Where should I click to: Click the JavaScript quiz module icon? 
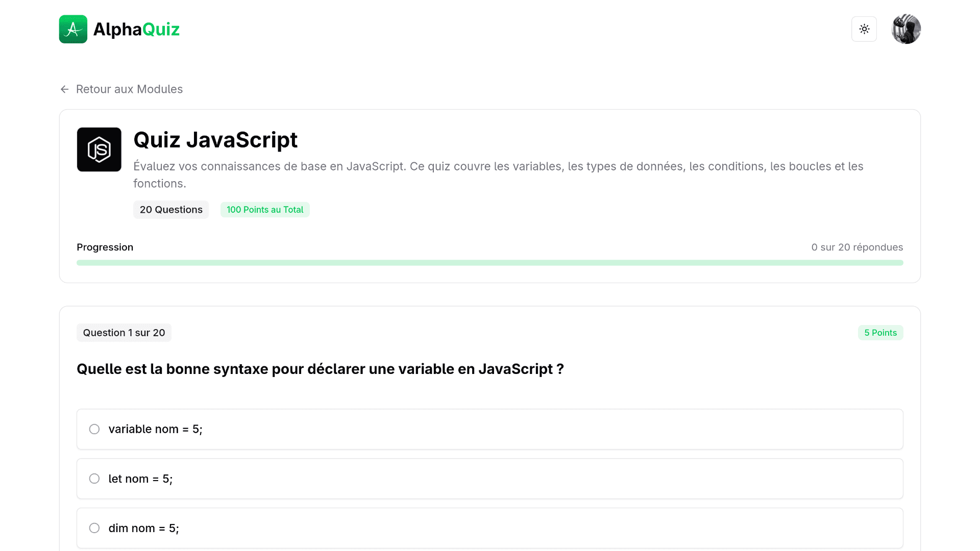[x=99, y=149]
